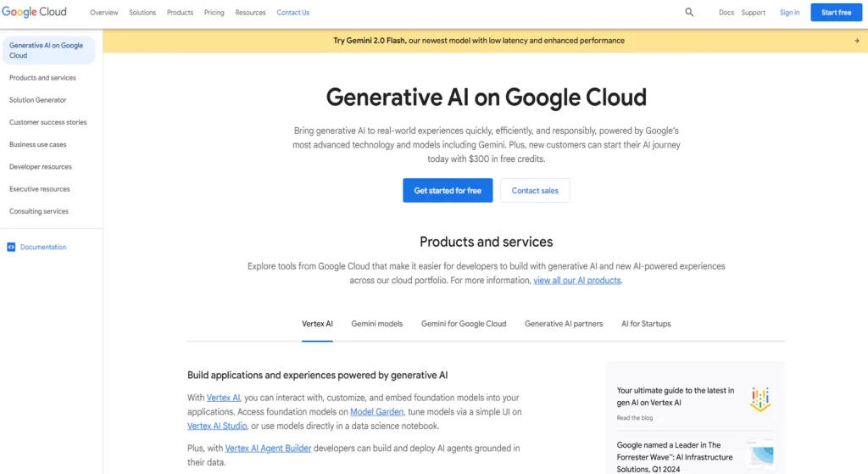
Task: Switch to AI for Startups tab
Action: click(x=645, y=324)
